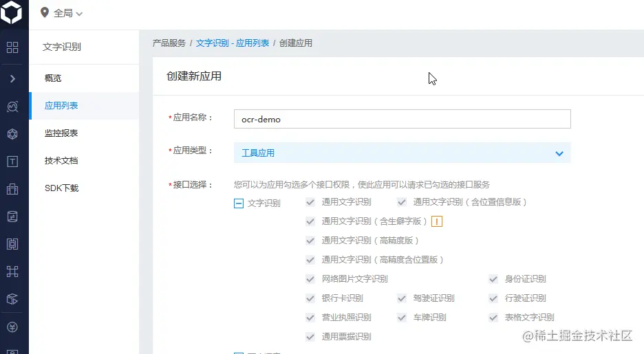Toggle the 银行卡识别 checkbox
Viewport: 644px width, 354px height.
click(x=310, y=298)
